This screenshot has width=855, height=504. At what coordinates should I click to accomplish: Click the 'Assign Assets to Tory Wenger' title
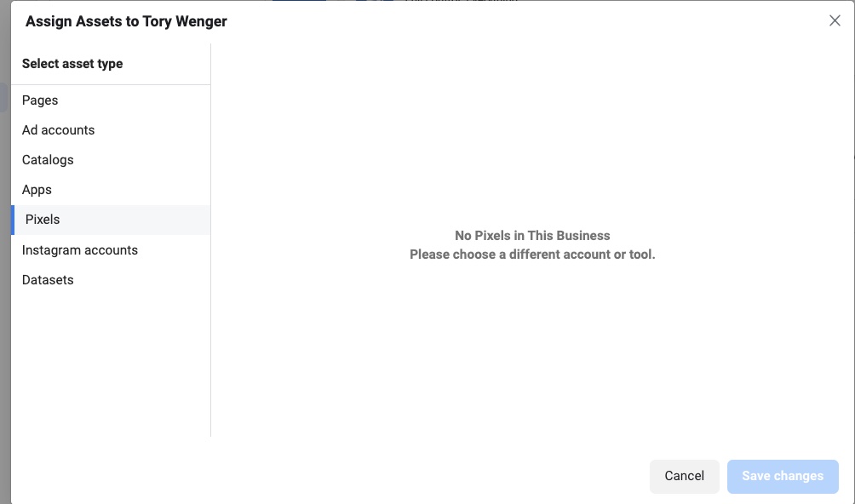(x=126, y=21)
